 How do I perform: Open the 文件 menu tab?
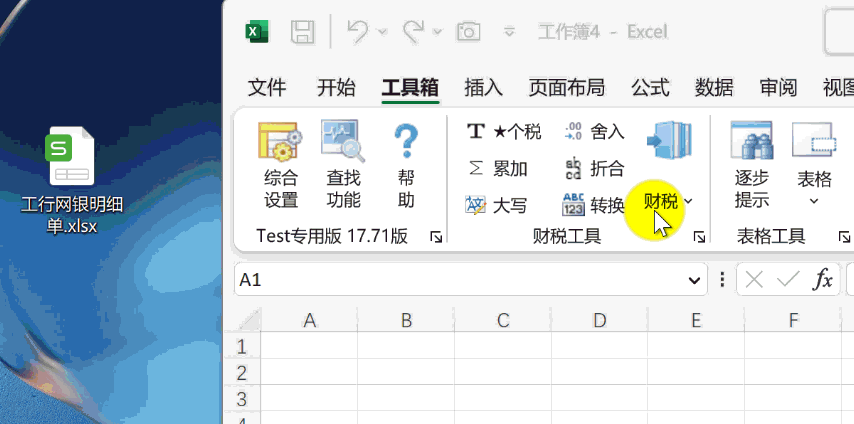pos(267,88)
